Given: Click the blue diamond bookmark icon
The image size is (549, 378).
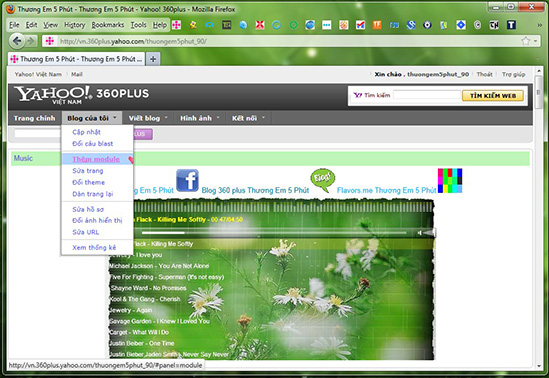Looking at the screenshot, I should 461,25.
